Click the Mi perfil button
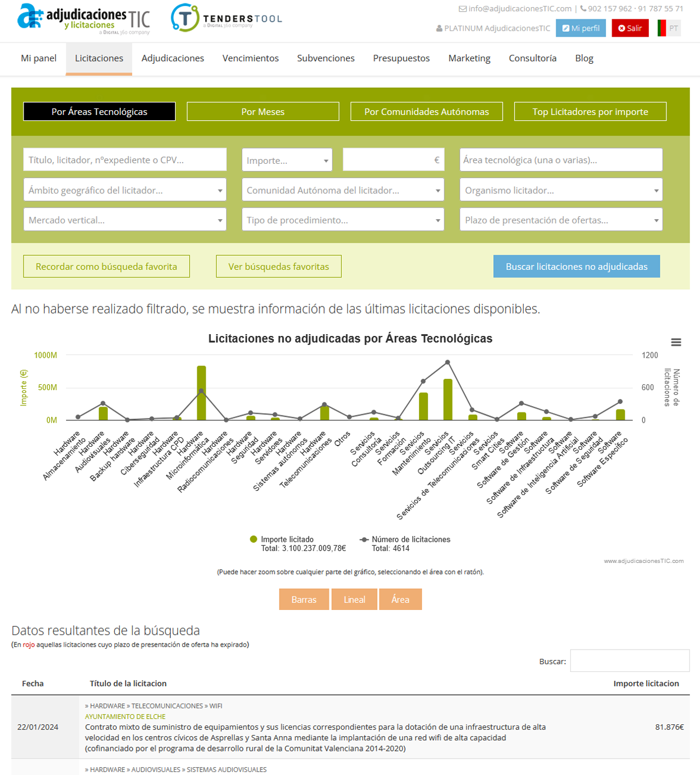The width and height of the screenshot is (700, 775). click(x=581, y=28)
